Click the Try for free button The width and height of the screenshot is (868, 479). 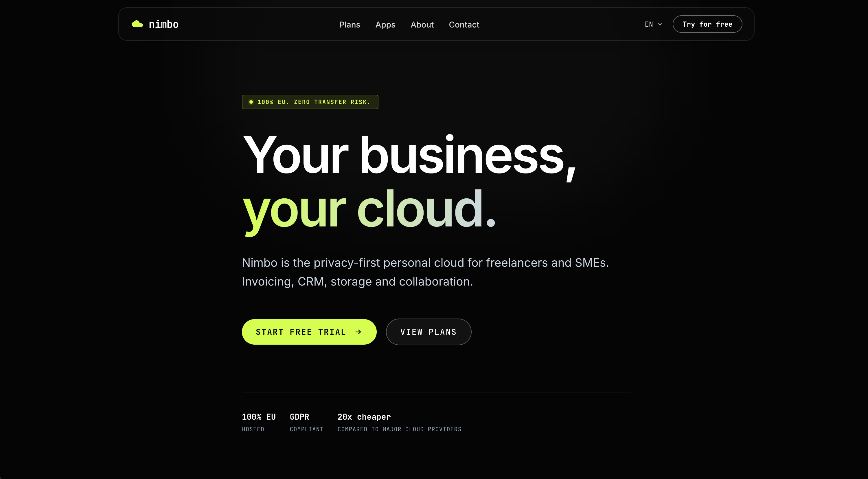707,24
